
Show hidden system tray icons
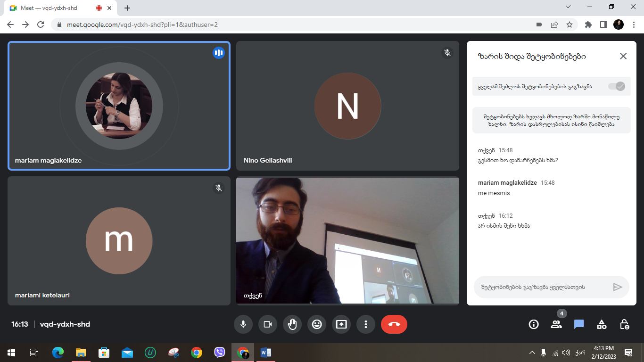click(532, 353)
